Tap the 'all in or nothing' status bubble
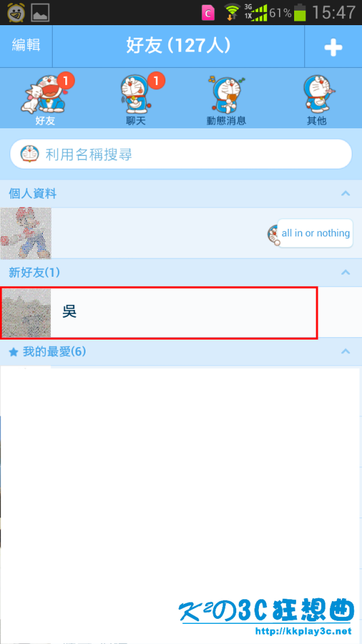The width and height of the screenshot is (362, 644). (x=315, y=233)
